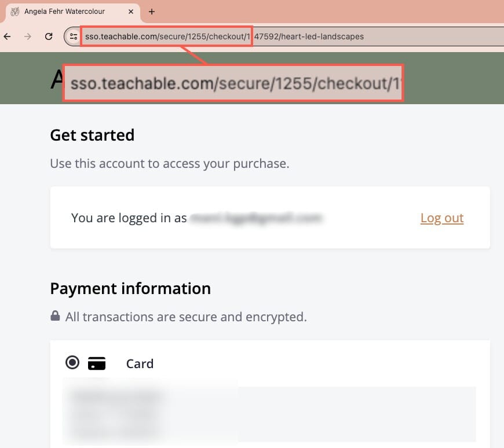Click the Log out link
The height and width of the screenshot is (448, 504).
pyautogui.click(x=442, y=218)
